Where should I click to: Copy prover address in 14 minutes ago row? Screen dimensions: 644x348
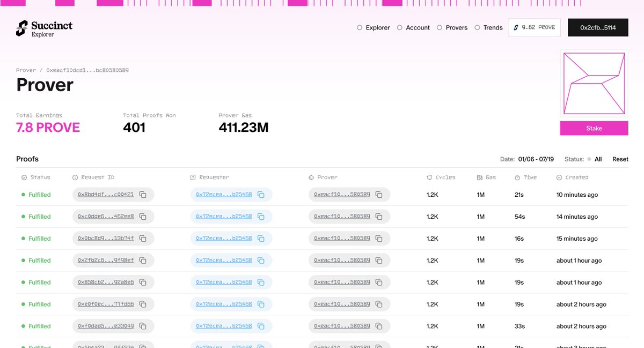[379, 217]
